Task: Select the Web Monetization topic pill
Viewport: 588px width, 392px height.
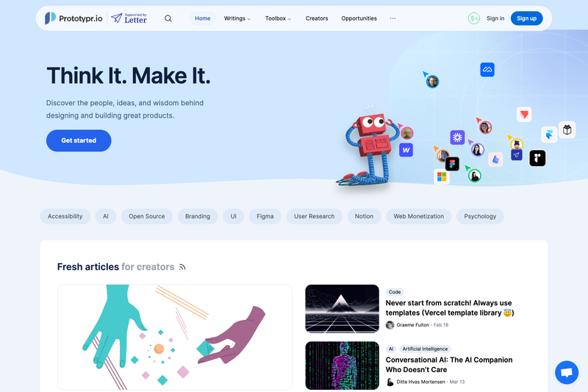Action: [x=418, y=216]
